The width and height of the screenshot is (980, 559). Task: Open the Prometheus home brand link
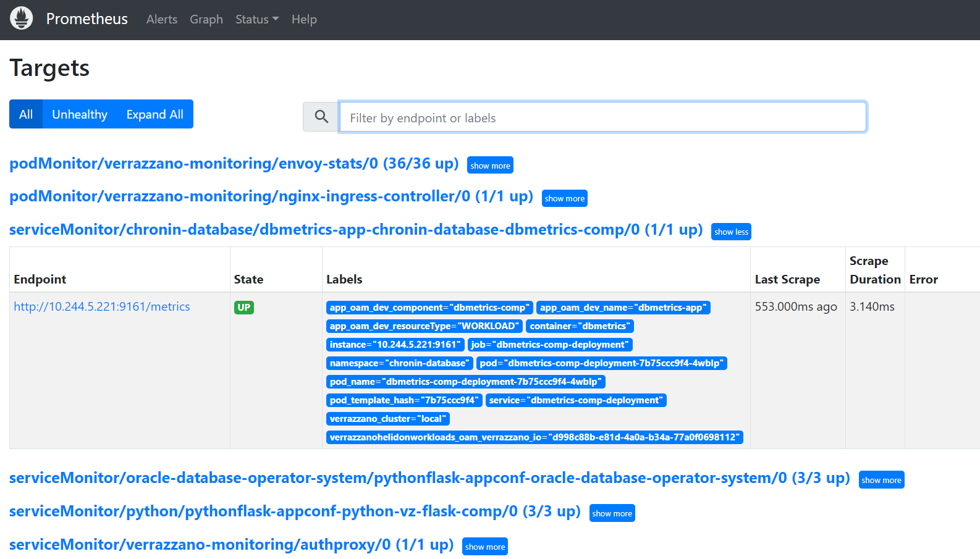point(87,19)
